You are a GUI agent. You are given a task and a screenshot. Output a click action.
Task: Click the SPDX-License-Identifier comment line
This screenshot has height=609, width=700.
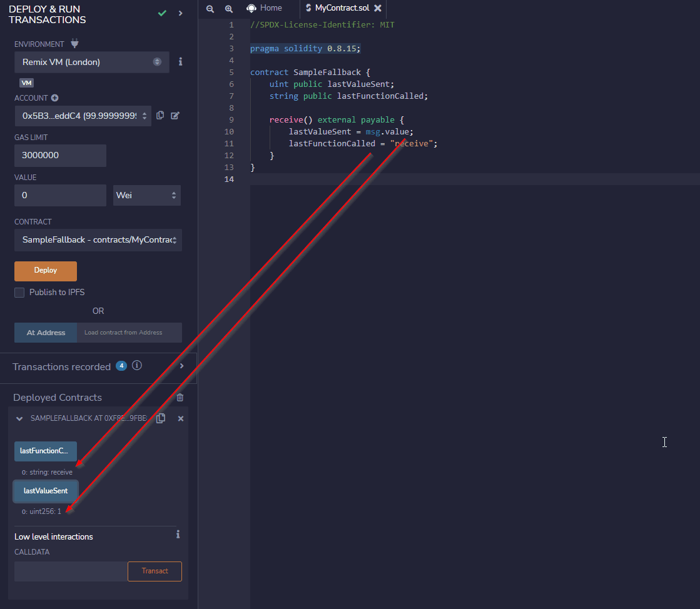point(322,25)
